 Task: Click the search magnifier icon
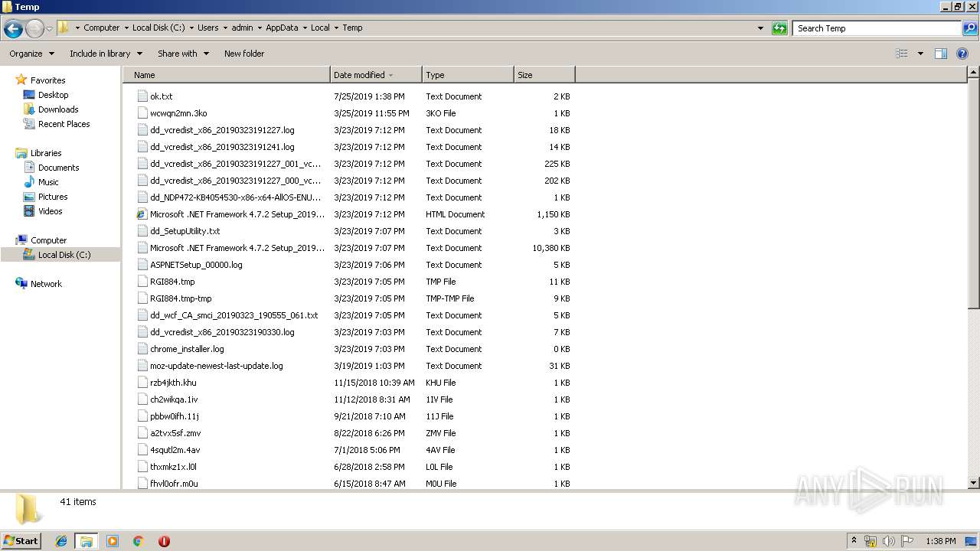[x=969, y=28]
